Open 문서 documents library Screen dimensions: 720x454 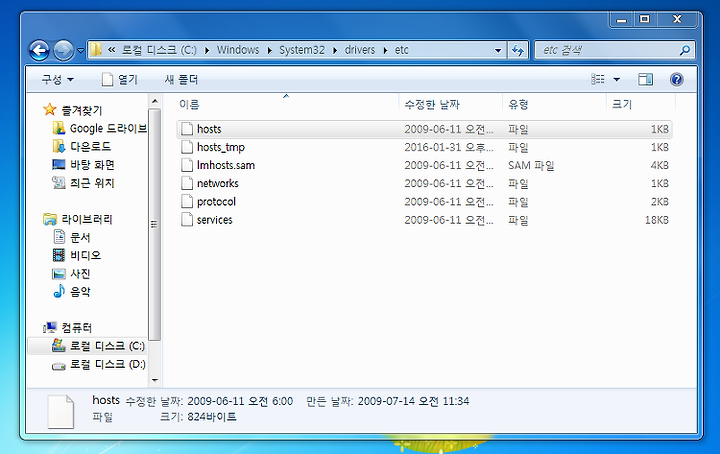click(x=80, y=237)
